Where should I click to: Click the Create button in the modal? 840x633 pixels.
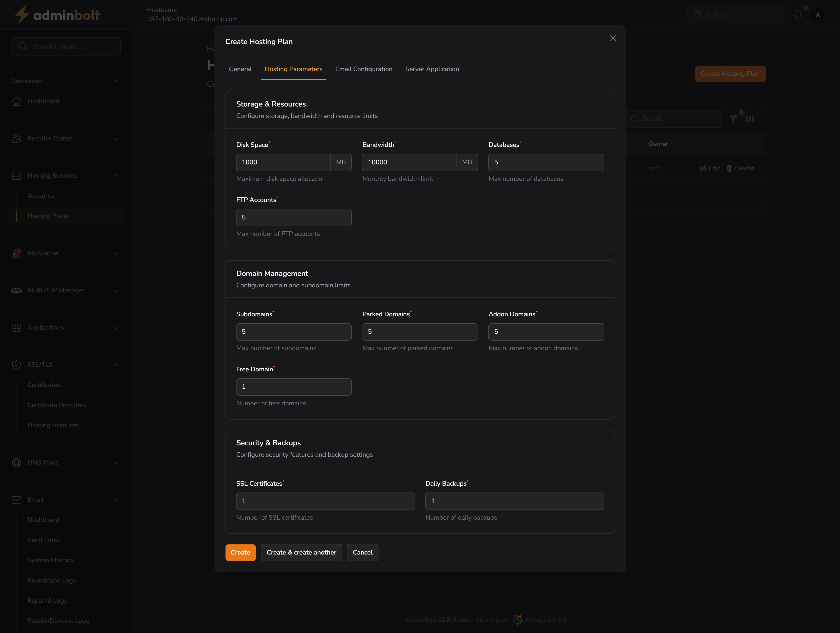[240, 552]
